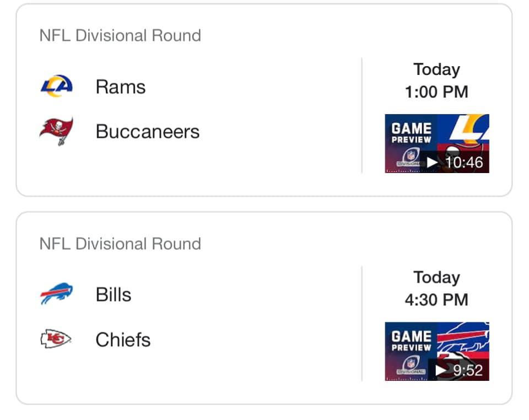The height and width of the screenshot is (420, 529).
Task: Click the Los Angeles Rams logo
Action: 56,87
